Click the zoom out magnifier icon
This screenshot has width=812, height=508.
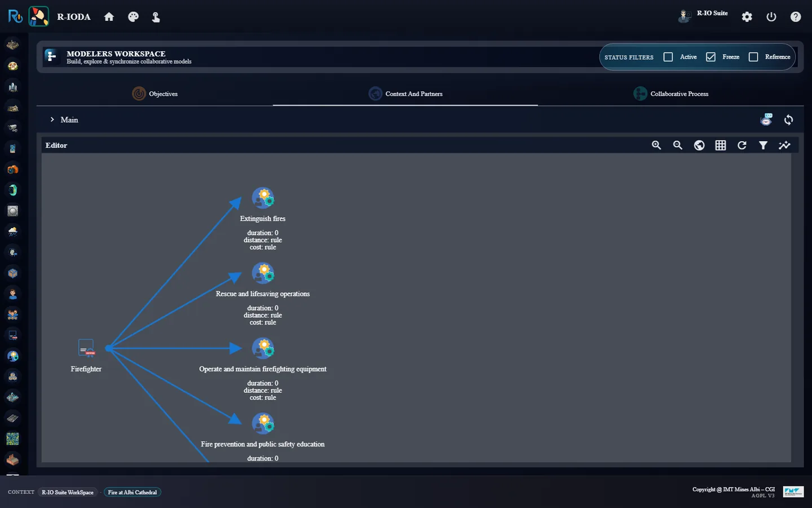point(678,145)
